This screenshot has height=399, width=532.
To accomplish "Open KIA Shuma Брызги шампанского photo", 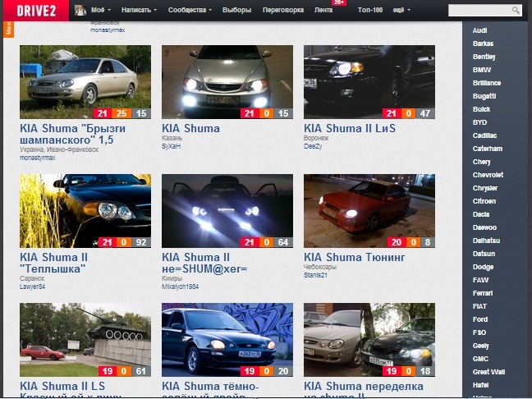I will (x=85, y=82).
